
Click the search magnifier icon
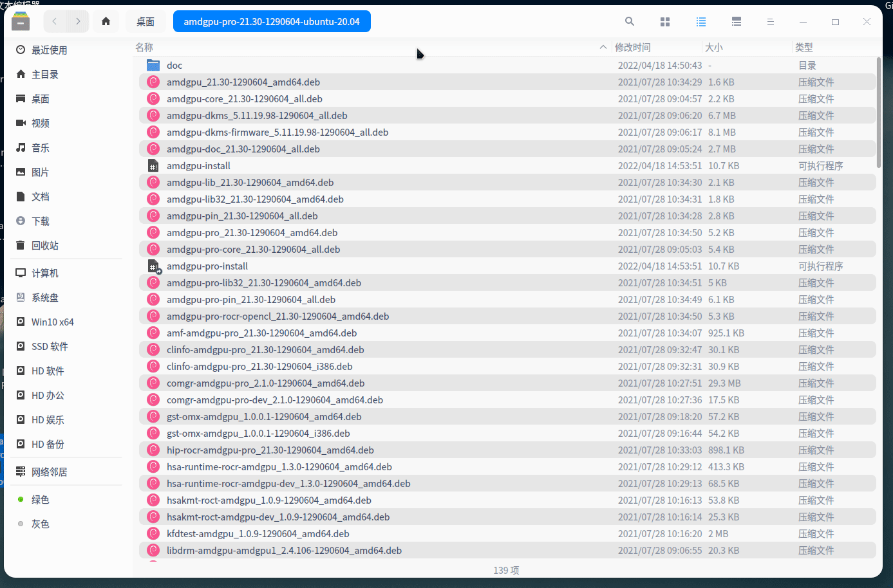630,21
